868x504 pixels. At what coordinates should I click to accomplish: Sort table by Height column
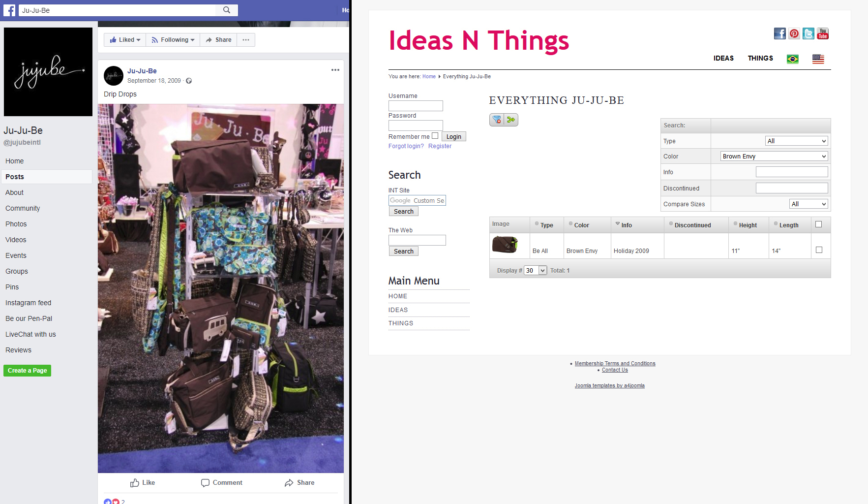748,225
